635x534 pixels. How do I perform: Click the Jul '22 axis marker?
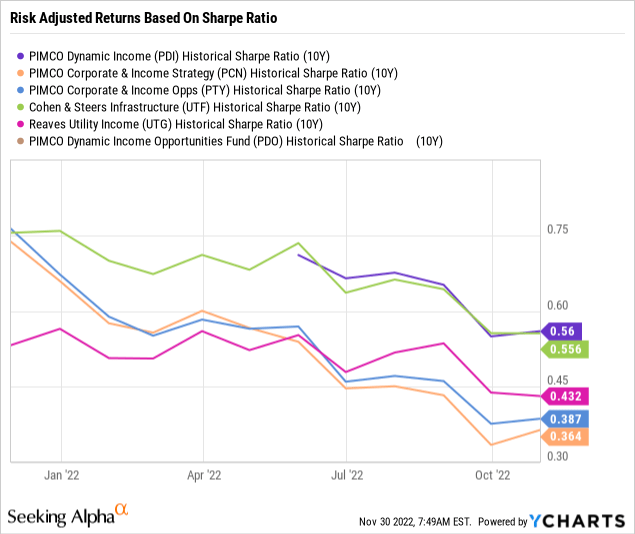(346, 475)
